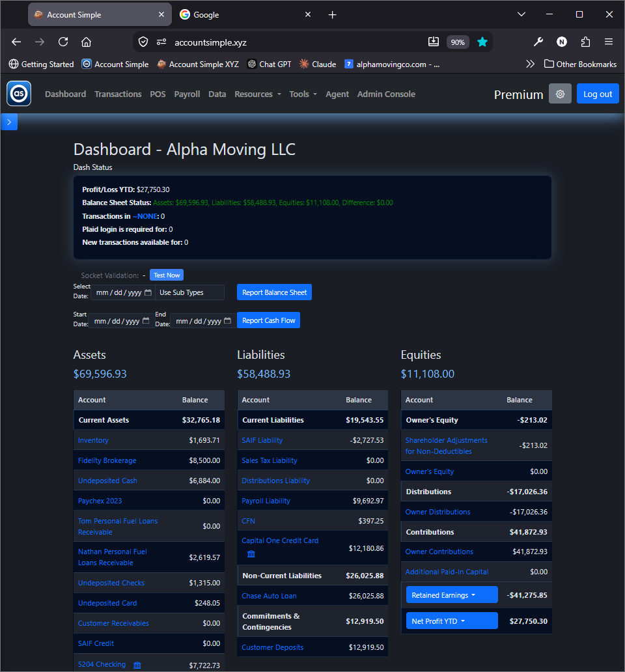Open the Other Bookmarks folder
The width and height of the screenshot is (625, 672).
pyautogui.click(x=581, y=64)
